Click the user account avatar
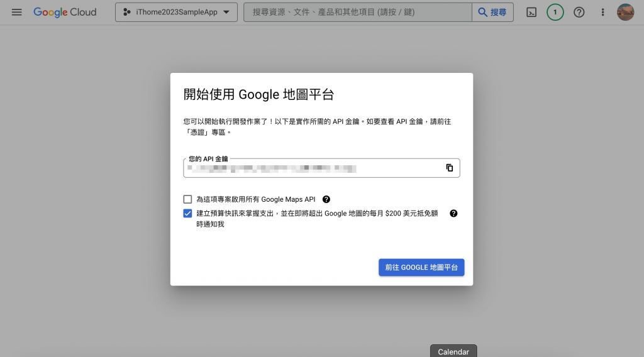 tap(625, 13)
